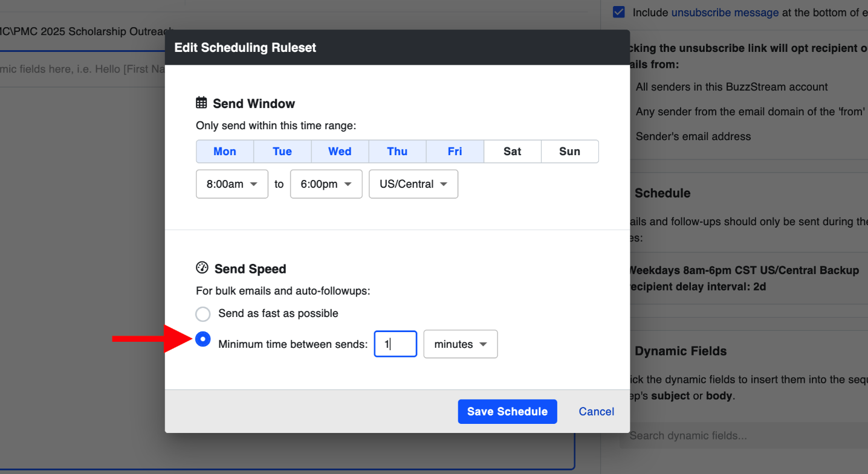Open the unsubscribe message link
The image size is (868, 474).
tap(725, 12)
